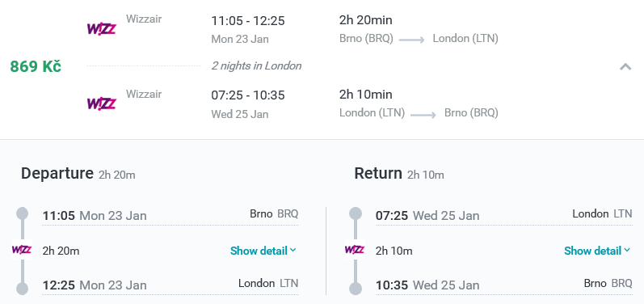Viewport: 644px width, 304px height.
Task: Select the 869 Kč price
Action: [x=36, y=66]
